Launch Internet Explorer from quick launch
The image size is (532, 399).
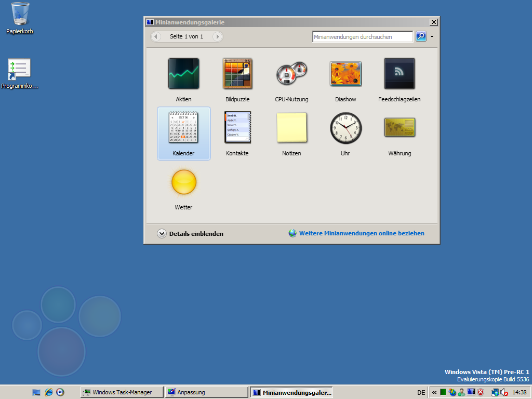48,392
